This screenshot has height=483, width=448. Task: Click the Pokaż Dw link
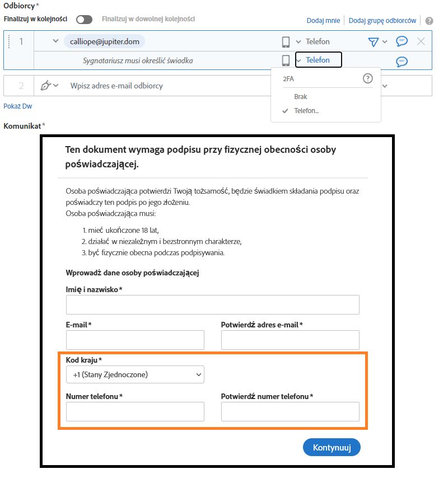pos(17,106)
